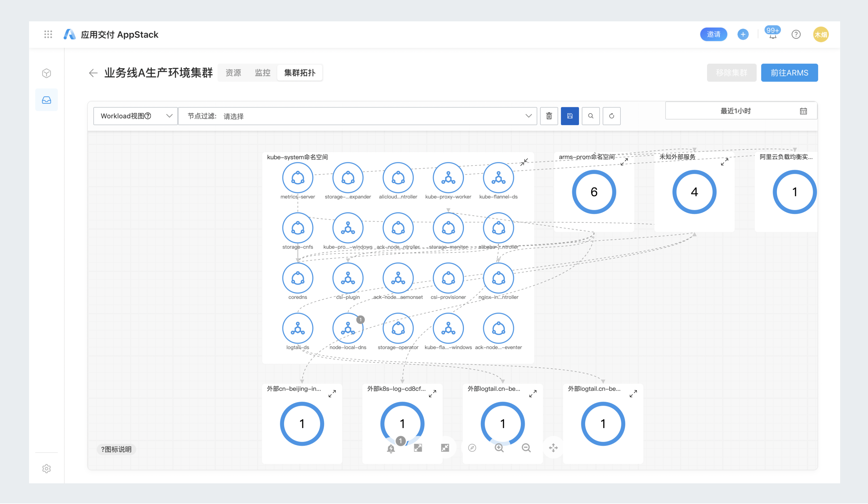Click the 邀请 invite button

713,34
